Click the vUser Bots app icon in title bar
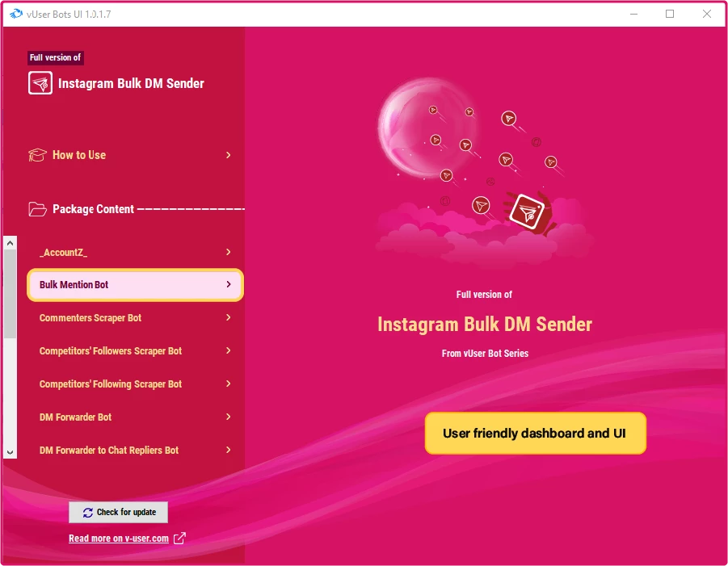 coord(16,14)
